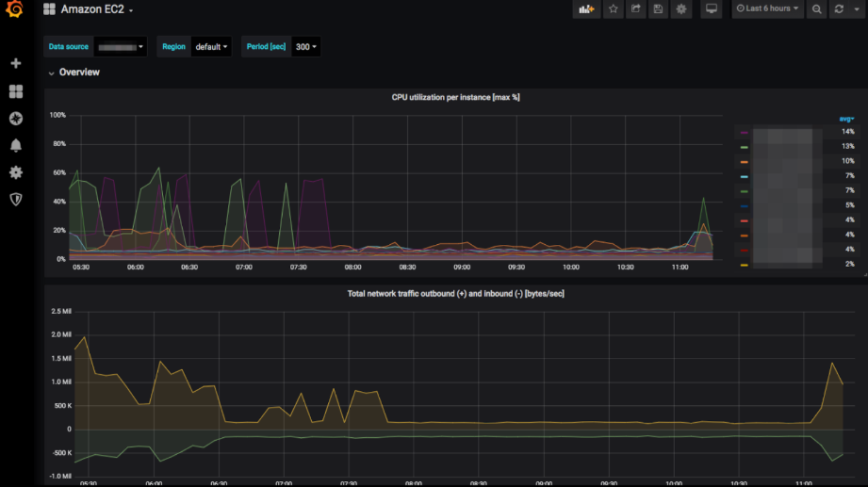Viewport: 868px width, 487px height.
Task: Click the Region label
Action: coord(173,47)
